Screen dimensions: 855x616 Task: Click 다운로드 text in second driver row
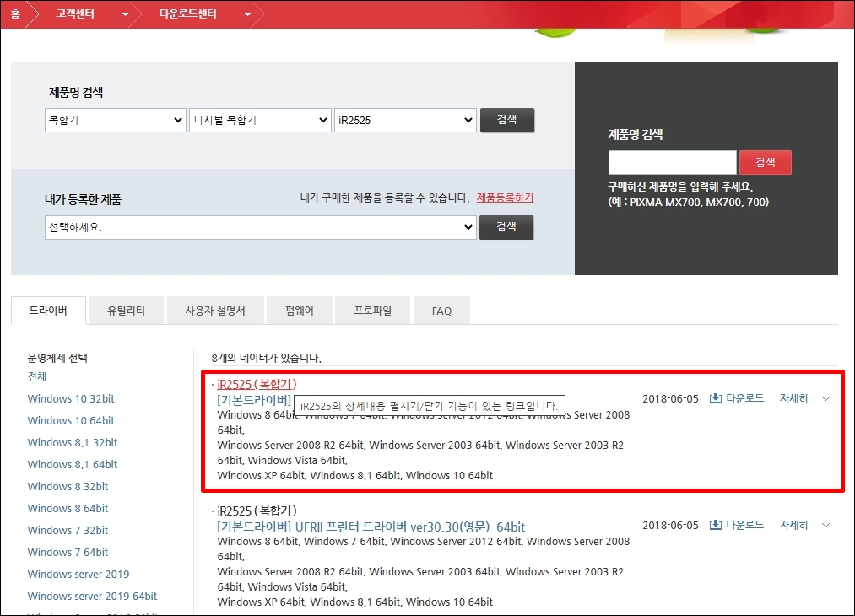pyautogui.click(x=744, y=525)
